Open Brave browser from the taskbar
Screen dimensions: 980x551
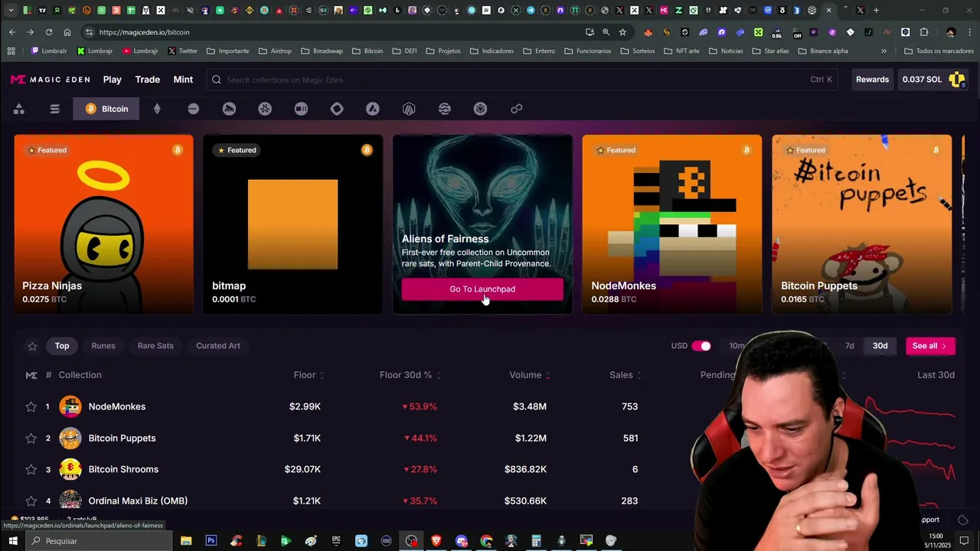[x=436, y=541]
